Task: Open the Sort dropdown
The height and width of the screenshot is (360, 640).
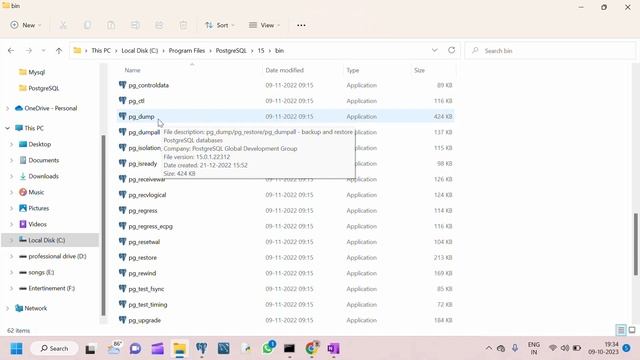Action: [220, 25]
